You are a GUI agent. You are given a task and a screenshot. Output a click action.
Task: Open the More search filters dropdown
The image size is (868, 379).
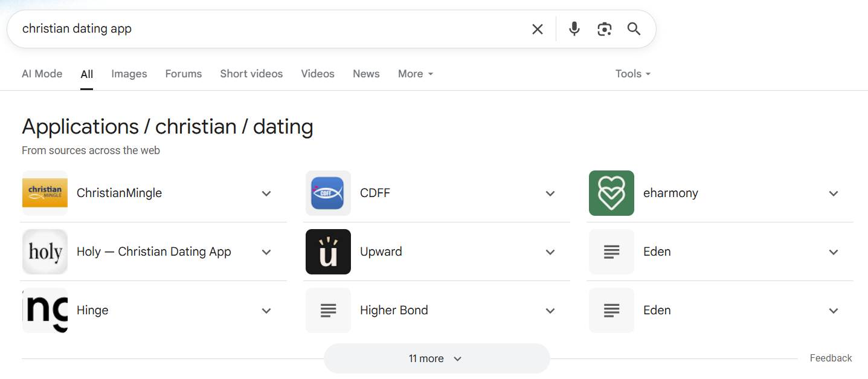(416, 74)
